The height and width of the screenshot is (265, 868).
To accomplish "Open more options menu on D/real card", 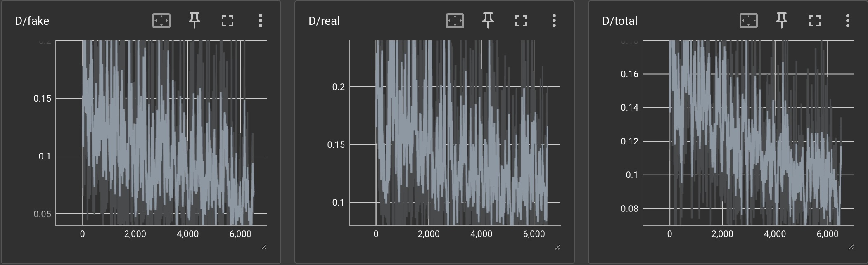I will (554, 21).
